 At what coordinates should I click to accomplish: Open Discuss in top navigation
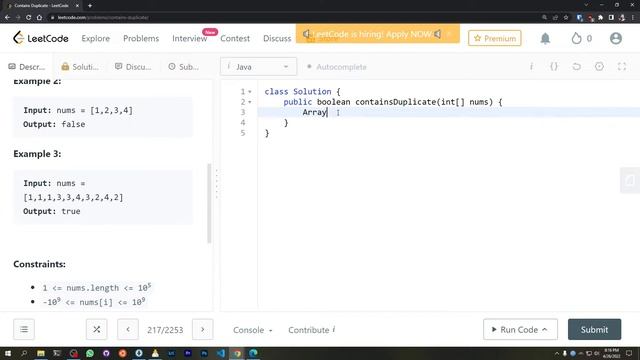[x=277, y=38]
